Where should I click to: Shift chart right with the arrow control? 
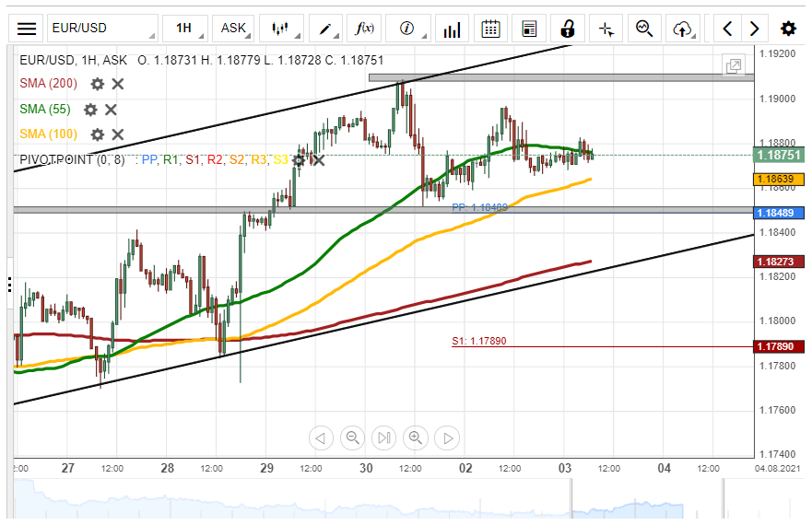[x=447, y=438]
